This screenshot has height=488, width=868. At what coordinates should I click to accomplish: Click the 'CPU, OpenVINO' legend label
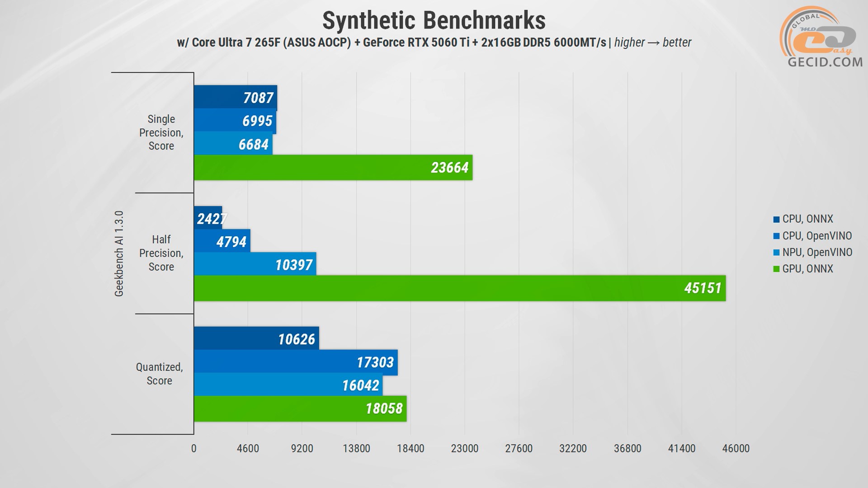click(817, 236)
